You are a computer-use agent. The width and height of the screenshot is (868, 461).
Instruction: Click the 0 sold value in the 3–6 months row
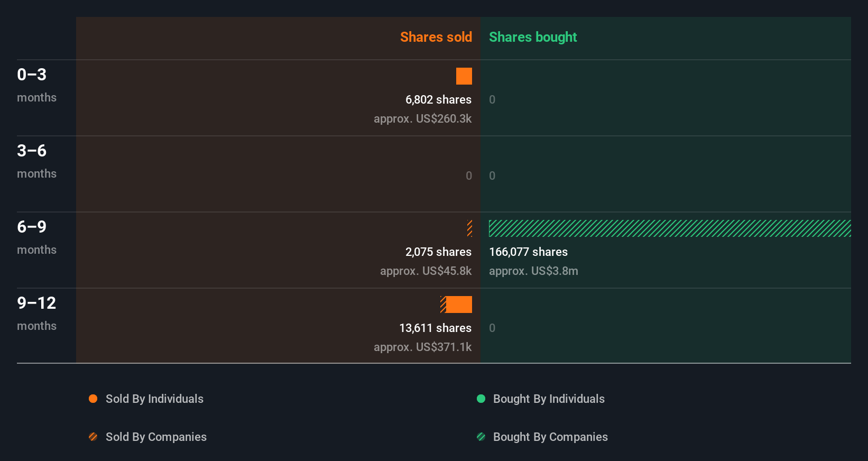click(469, 176)
